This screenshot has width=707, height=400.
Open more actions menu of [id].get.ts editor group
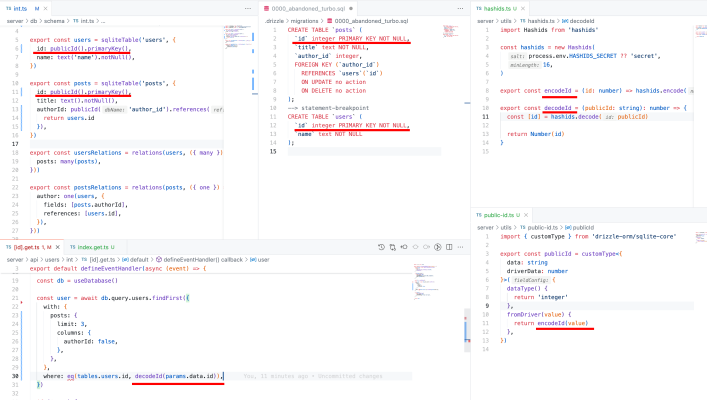[460, 247]
